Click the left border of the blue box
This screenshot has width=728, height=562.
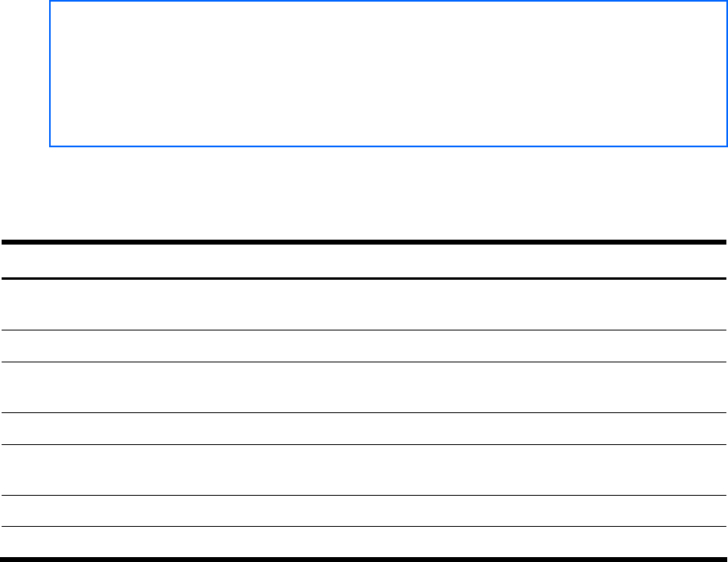point(51,74)
